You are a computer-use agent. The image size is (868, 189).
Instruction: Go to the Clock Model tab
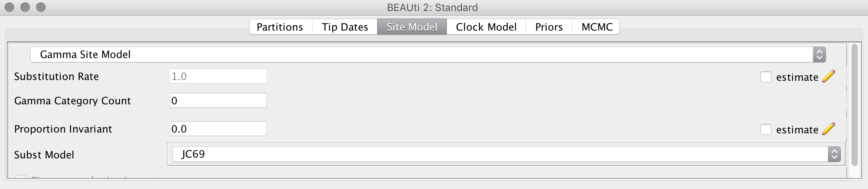(486, 27)
